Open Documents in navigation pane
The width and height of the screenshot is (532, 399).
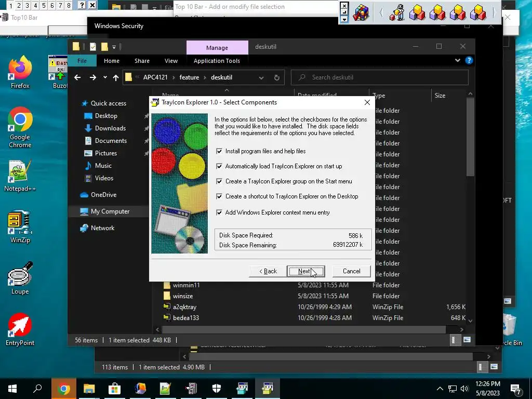pyautogui.click(x=111, y=141)
